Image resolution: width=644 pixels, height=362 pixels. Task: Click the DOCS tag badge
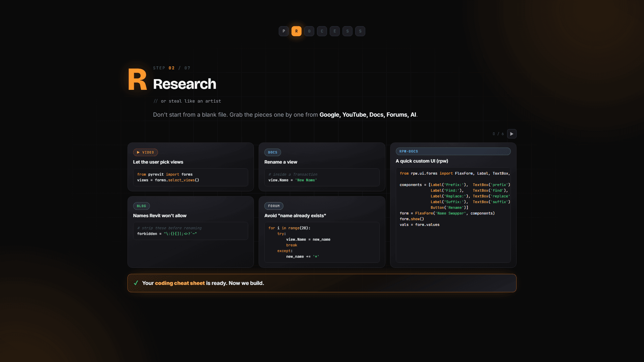pyautogui.click(x=273, y=152)
